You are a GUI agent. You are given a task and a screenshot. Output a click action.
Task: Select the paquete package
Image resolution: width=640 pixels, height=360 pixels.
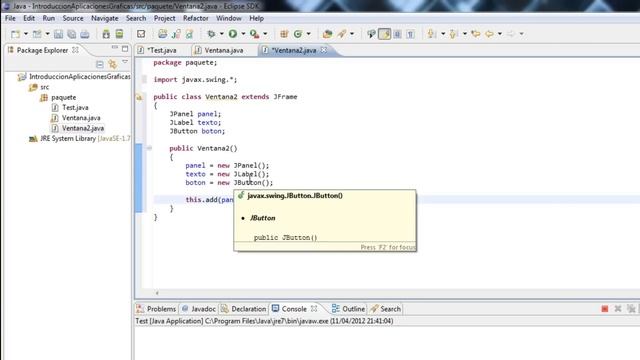point(63,98)
